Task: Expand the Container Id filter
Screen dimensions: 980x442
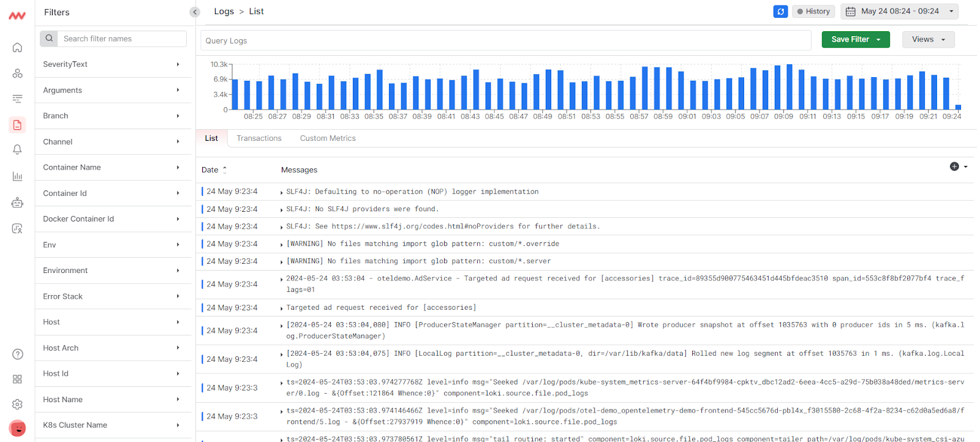Action: [x=113, y=193]
